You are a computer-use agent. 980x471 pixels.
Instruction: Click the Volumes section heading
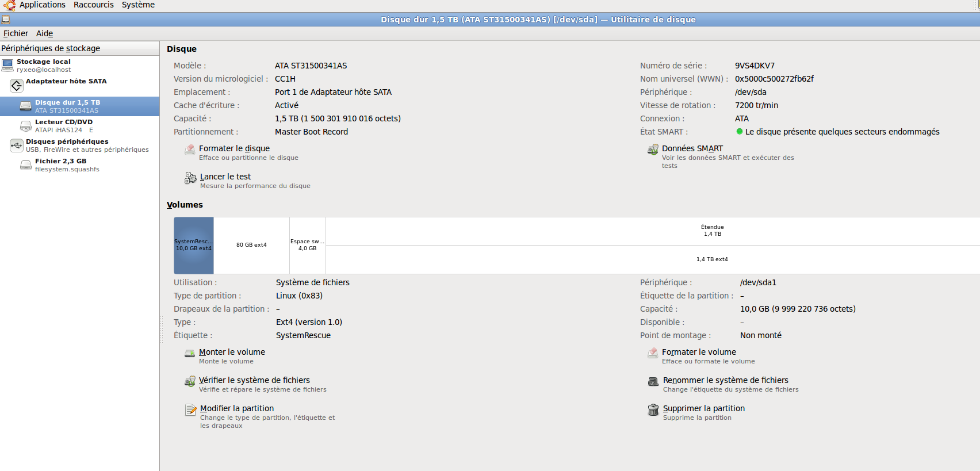(185, 205)
